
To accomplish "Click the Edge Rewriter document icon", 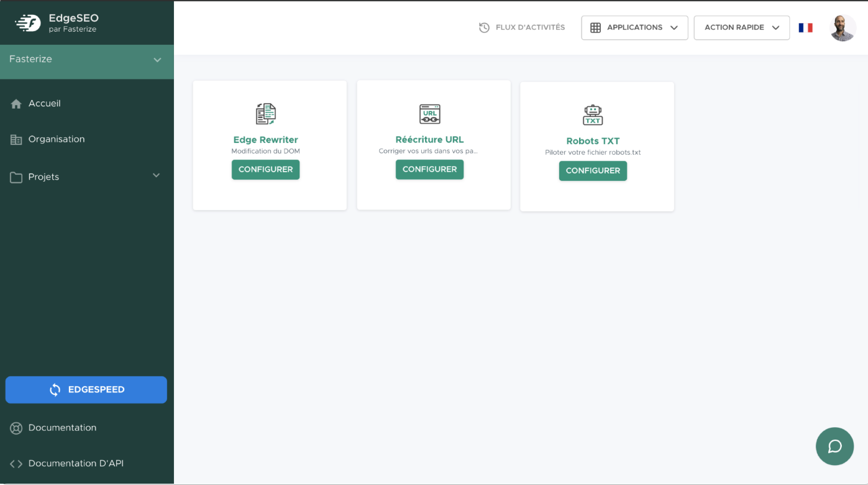I will [x=266, y=114].
